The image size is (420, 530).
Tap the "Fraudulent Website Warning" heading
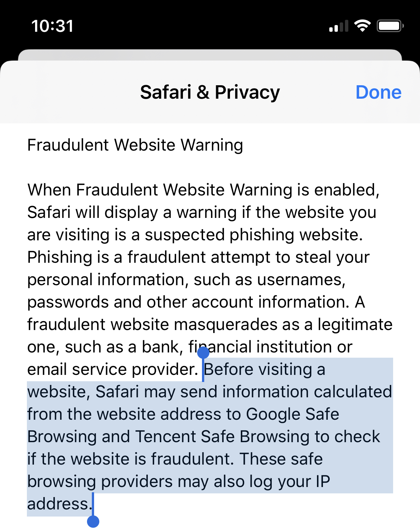coord(135,145)
